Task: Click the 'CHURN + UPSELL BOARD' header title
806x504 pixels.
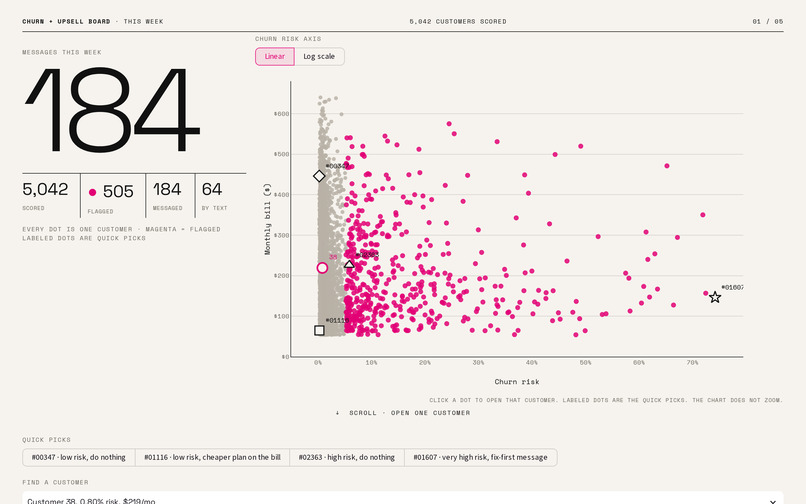Action: 66,22
